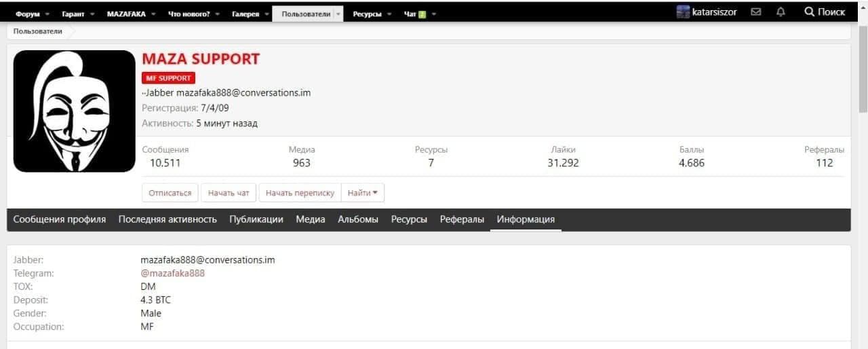This screenshot has height=349, width=868.
Task: Expand the Что нового? dropdown arrow
Action: pos(218,14)
